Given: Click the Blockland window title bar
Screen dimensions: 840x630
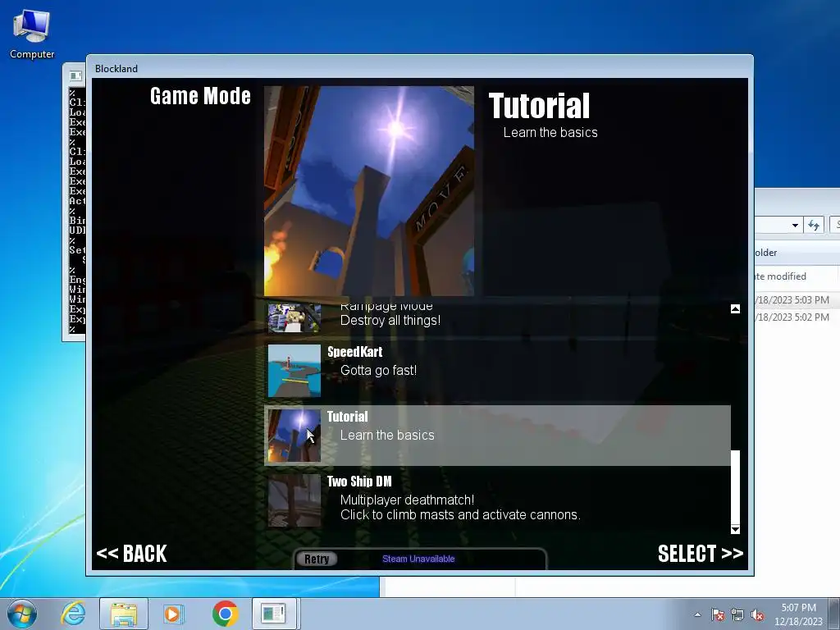Looking at the screenshot, I should 419,68.
